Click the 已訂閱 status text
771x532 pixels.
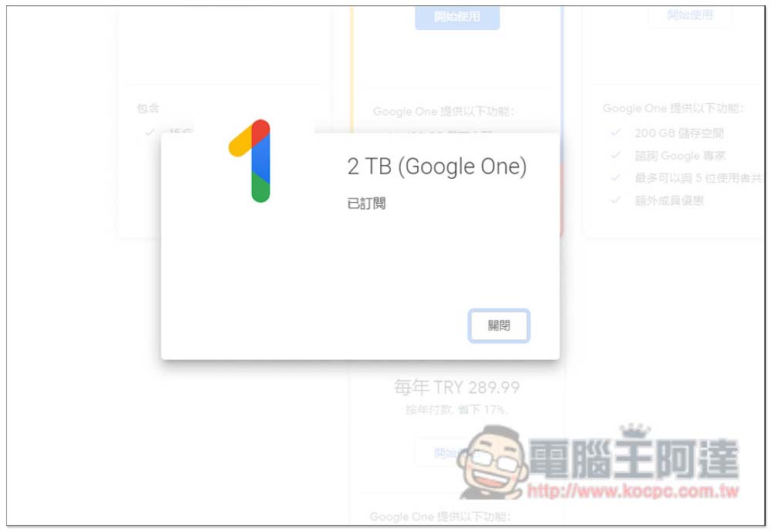pos(366,203)
